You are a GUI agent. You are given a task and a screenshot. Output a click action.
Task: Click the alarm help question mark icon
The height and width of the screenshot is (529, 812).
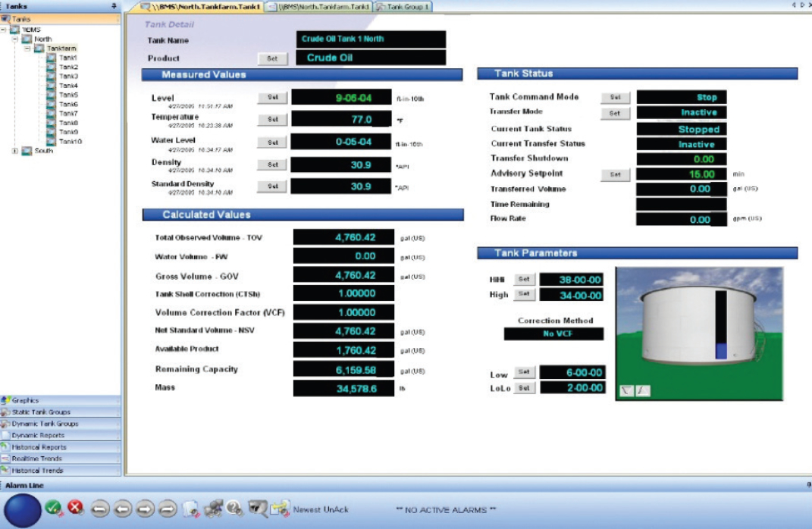click(x=234, y=509)
